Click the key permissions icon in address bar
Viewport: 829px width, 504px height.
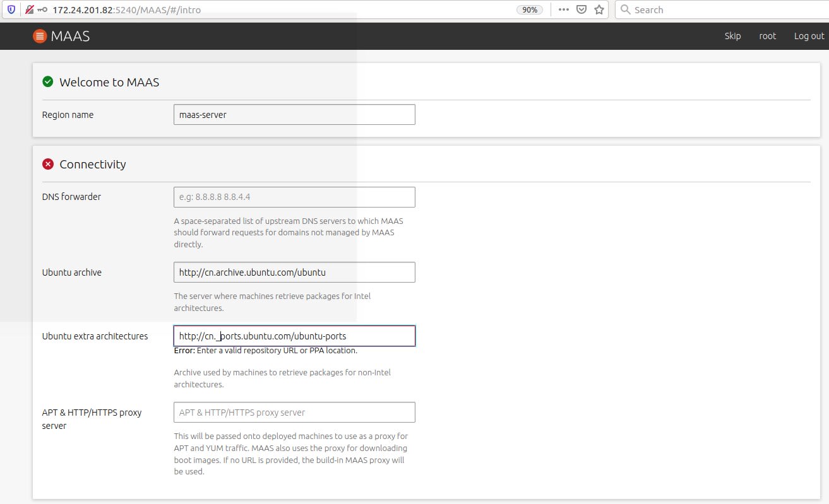coord(42,10)
